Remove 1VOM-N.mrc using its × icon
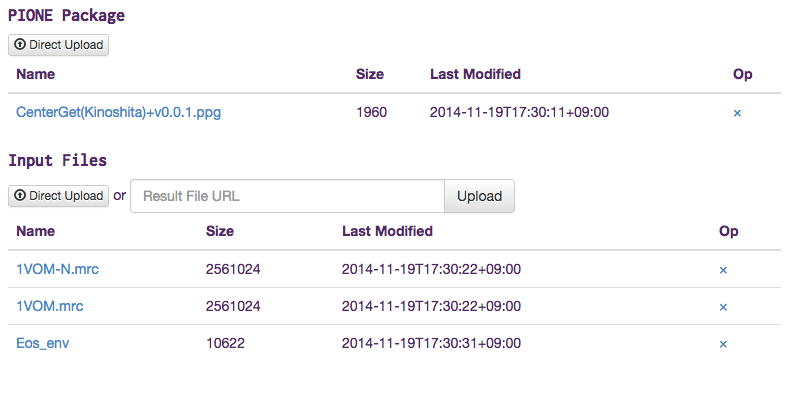788x395 pixels. [x=723, y=270]
